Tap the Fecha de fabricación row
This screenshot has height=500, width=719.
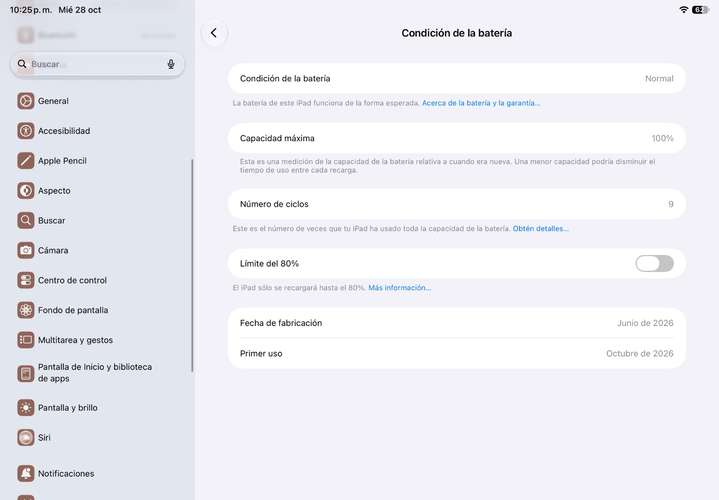[x=457, y=323]
